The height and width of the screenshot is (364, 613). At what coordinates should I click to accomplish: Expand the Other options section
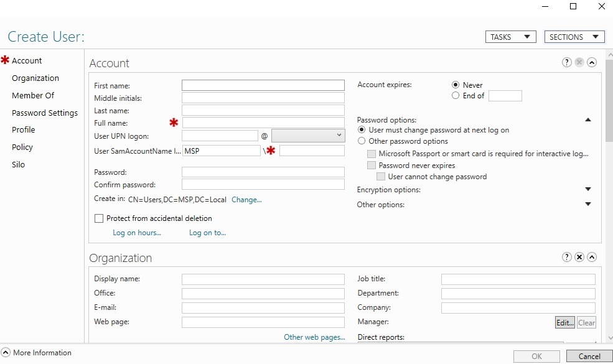tap(587, 204)
